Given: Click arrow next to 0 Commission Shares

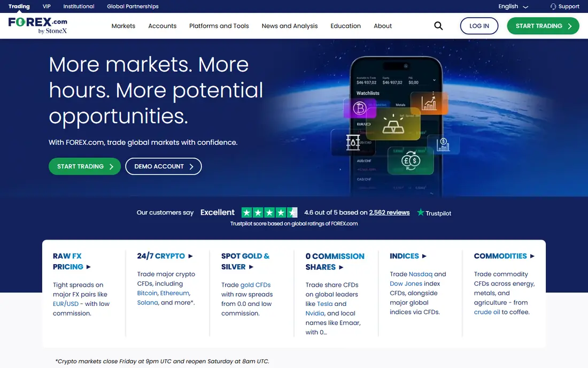Looking at the screenshot, I should coord(341,267).
